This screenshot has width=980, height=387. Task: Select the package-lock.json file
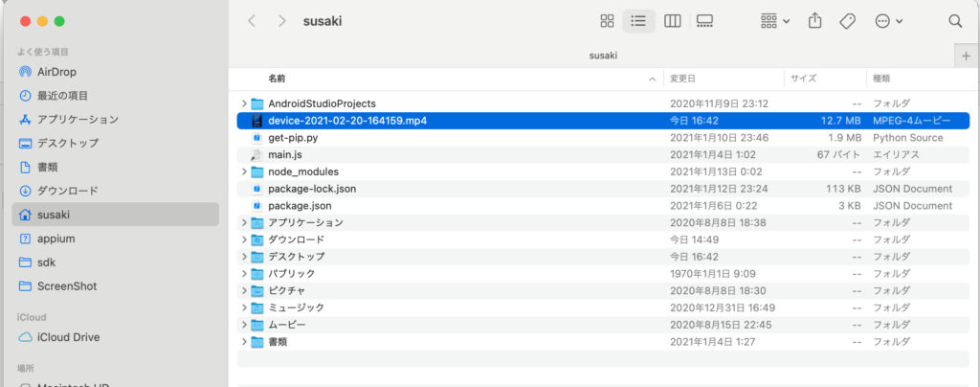603,188
